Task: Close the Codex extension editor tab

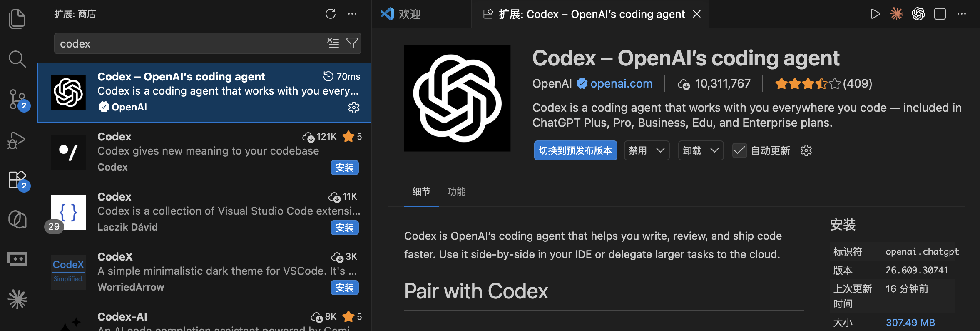Action: pyautogui.click(x=696, y=14)
